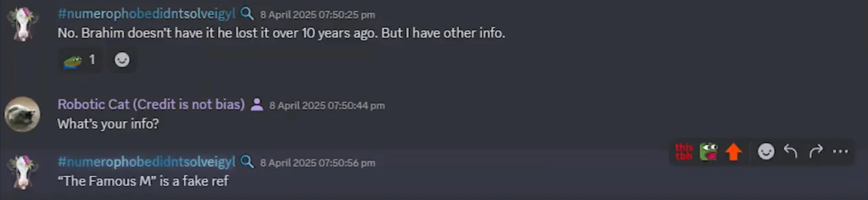React with the frog emoji in hover toolbar
The width and height of the screenshot is (868, 200).
tap(709, 152)
